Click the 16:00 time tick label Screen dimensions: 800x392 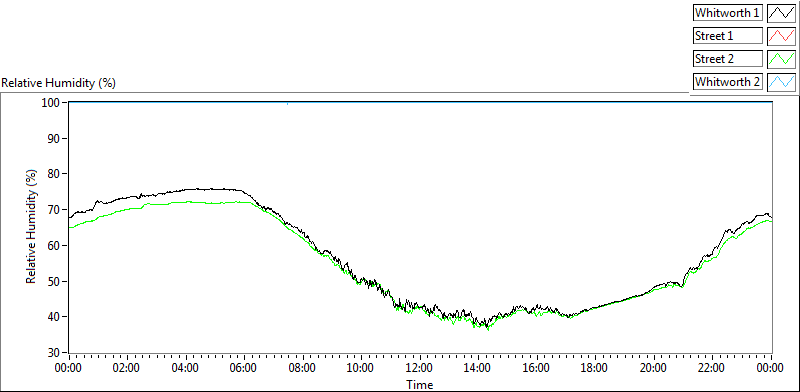tap(537, 368)
